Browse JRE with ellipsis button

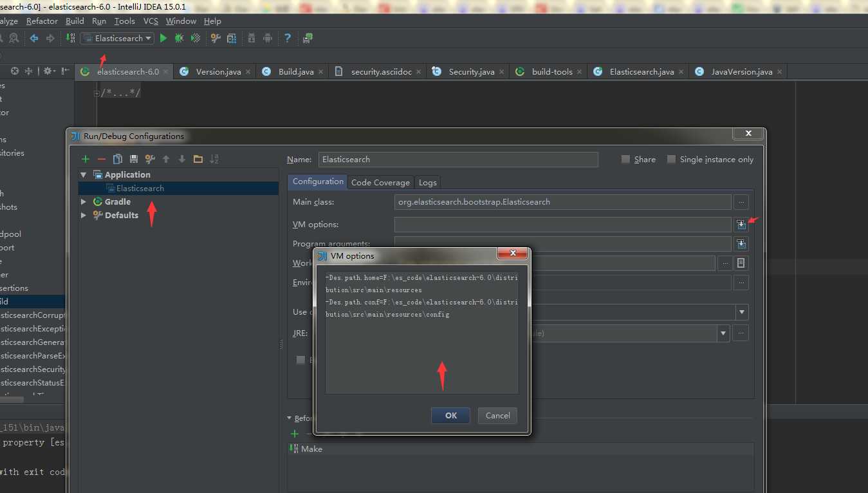[x=741, y=333]
